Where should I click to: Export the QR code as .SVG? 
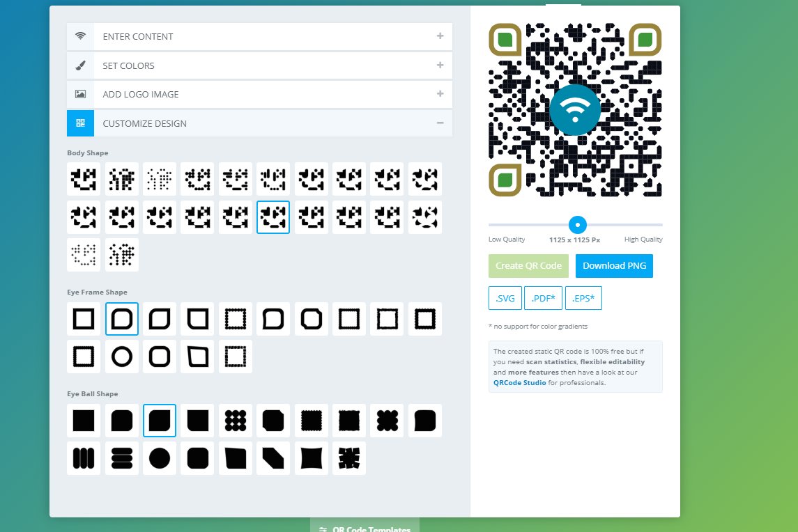pos(505,298)
